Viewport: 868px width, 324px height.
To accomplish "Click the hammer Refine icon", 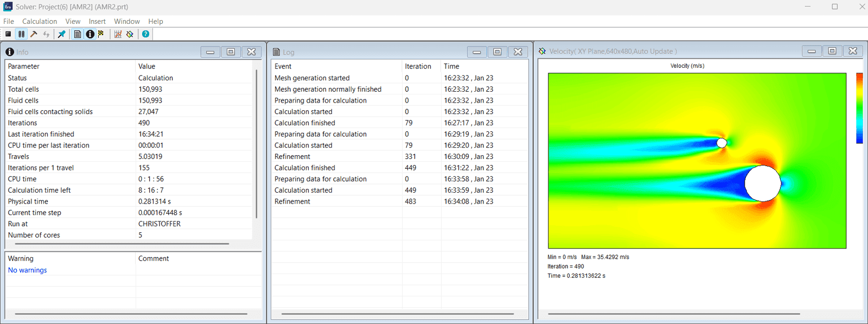I will coord(34,34).
